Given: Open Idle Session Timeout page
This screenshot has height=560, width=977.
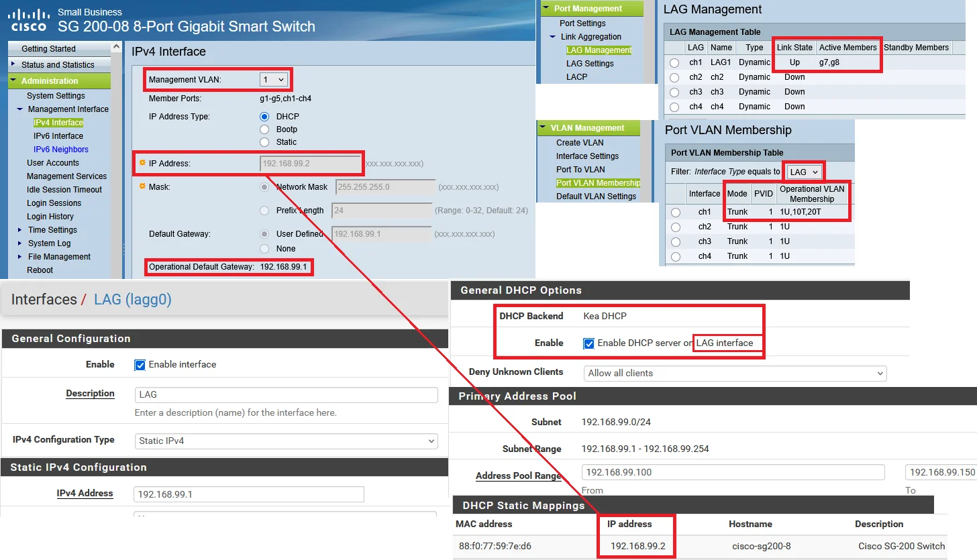Looking at the screenshot, I should [64, 190].
